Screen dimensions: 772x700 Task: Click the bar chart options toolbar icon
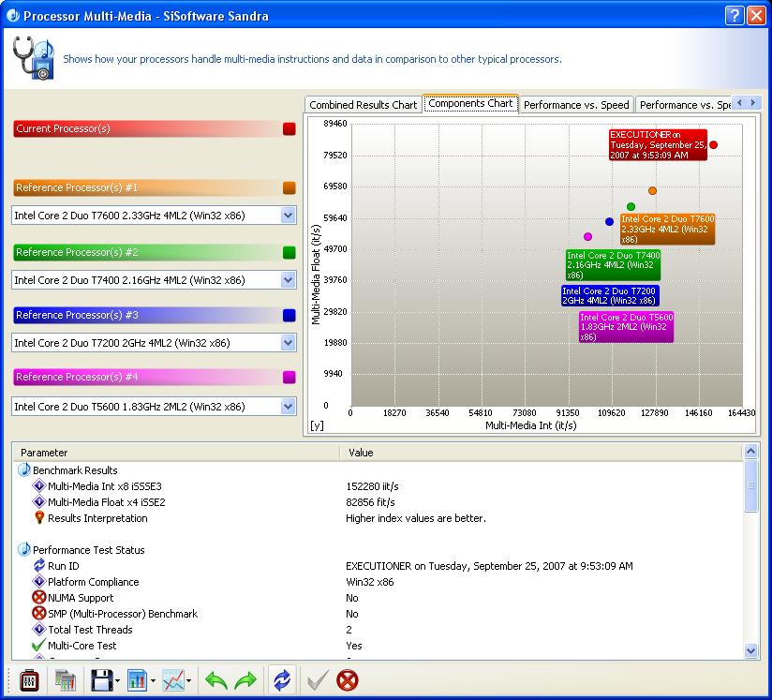137,680
